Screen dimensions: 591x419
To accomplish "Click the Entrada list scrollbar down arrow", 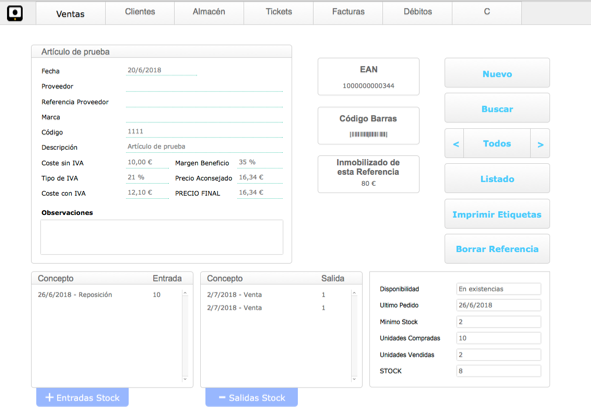I will 185,379.
